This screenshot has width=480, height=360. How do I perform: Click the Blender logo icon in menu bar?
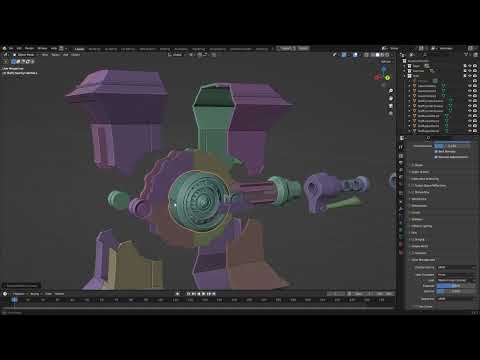click(4, 48)
